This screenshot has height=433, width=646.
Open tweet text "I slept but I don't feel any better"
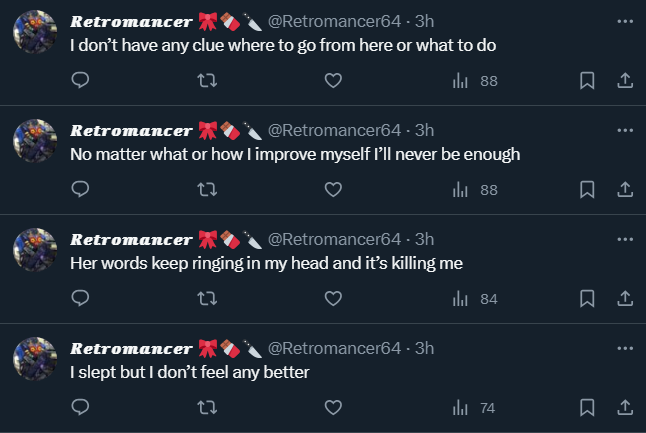pyautogui.click(x=190, y=373)
